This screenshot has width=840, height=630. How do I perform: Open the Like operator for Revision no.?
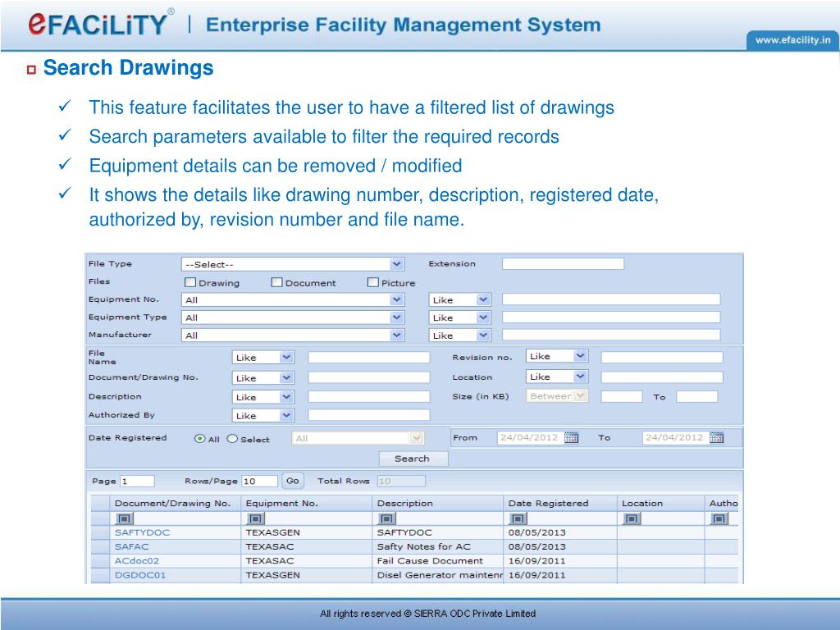pyautogui.click(x=557, y=356)
